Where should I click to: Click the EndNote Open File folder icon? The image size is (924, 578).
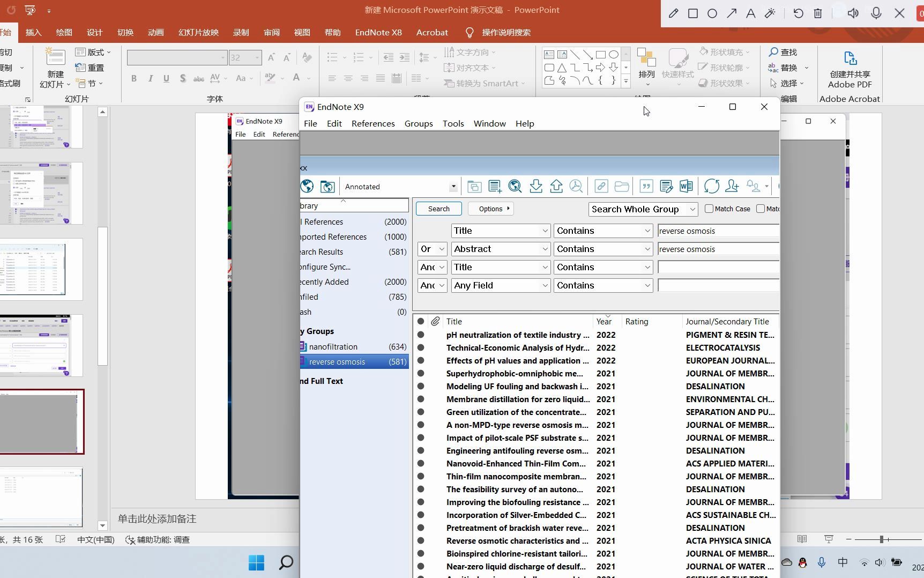[x=622, y=186]
